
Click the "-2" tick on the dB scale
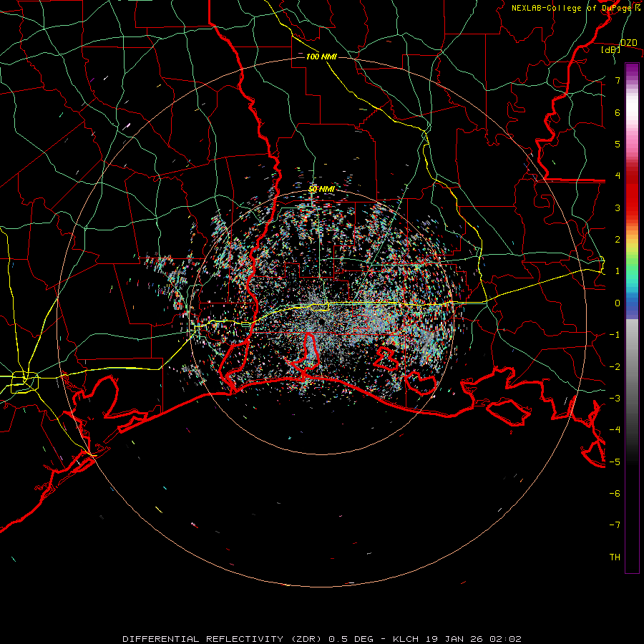(615, 367)
